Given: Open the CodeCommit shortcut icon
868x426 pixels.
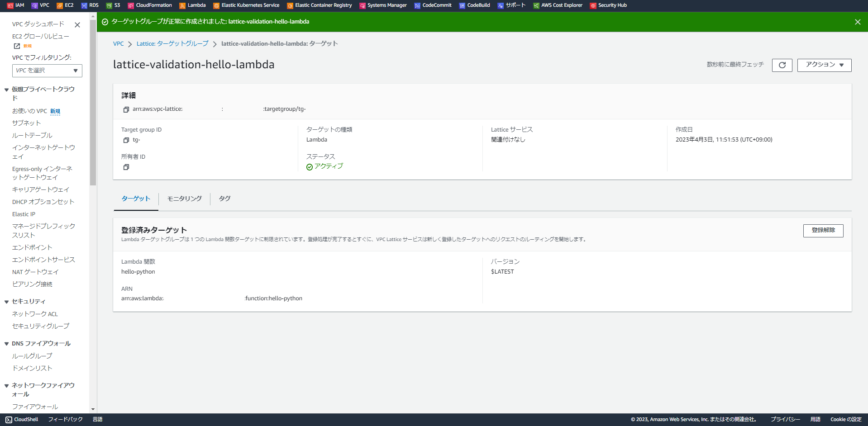Looking at the screenshot, I should click(x=417, y=5).
